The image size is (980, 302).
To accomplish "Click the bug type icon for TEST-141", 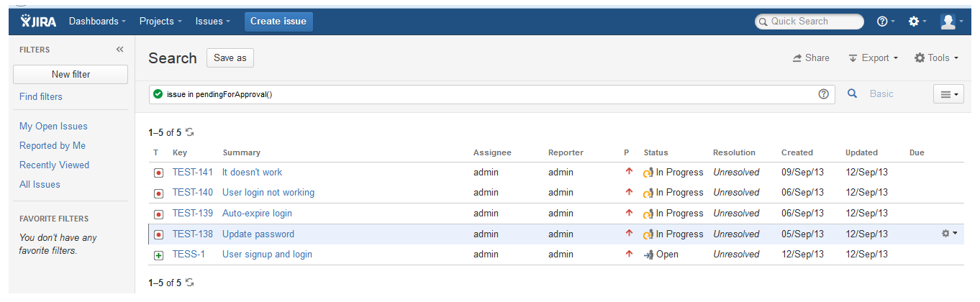I will coord(158,173).
